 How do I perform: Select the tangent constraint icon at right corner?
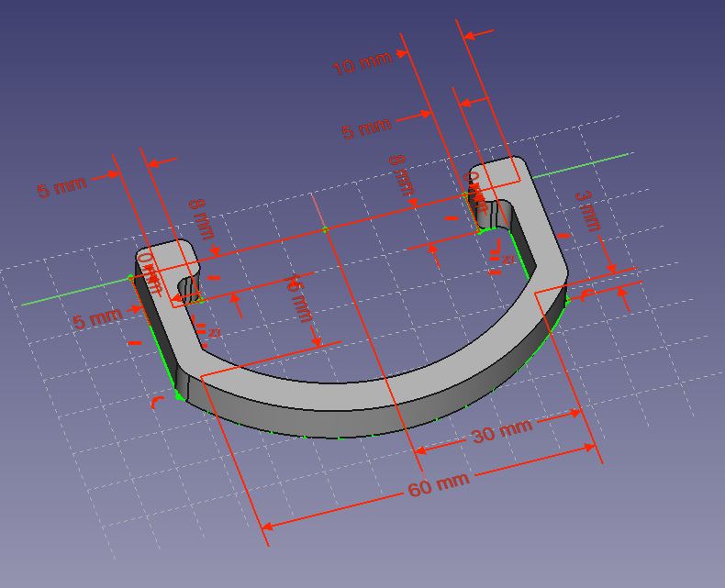tap(588, 295)
